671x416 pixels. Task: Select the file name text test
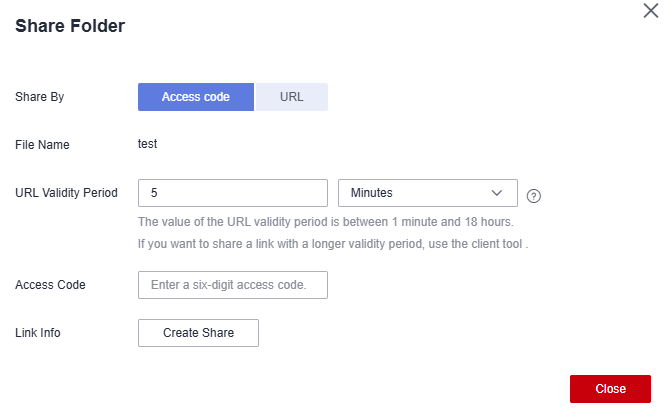147,144
